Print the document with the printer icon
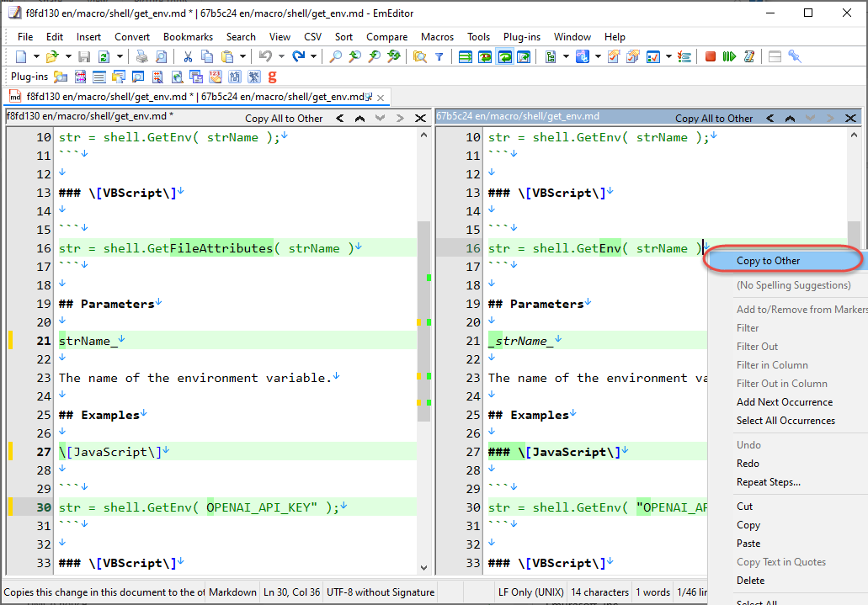 coord(142,56)
